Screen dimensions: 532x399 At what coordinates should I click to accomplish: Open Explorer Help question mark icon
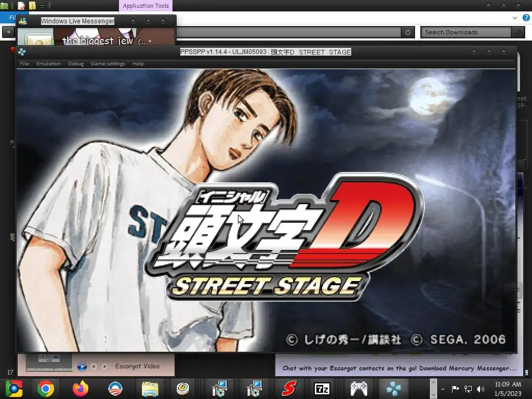tap(526, 18)
